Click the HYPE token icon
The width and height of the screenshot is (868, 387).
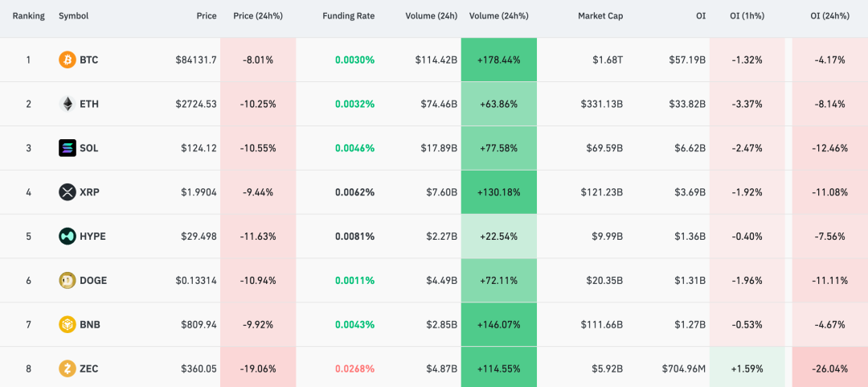point(68,237)
